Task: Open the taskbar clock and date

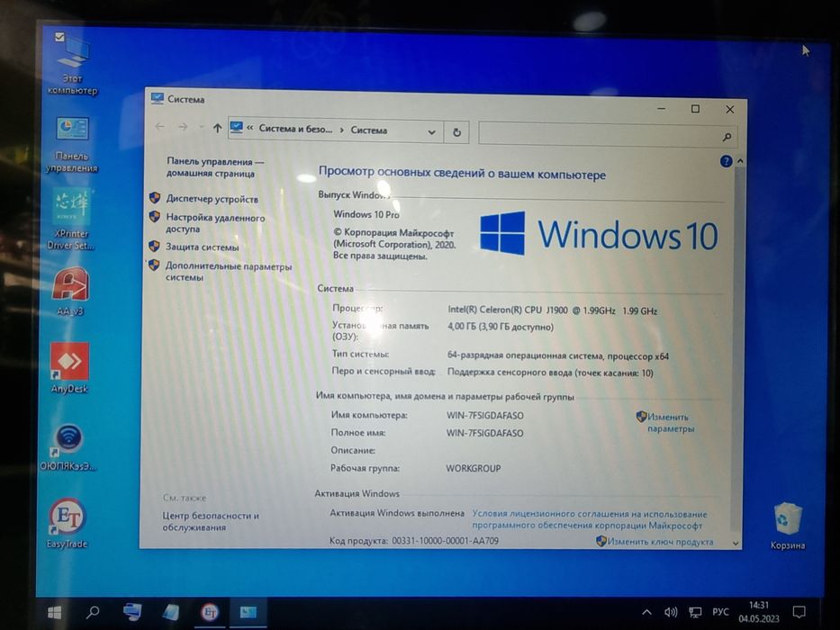Action: (x=759, y=612)
